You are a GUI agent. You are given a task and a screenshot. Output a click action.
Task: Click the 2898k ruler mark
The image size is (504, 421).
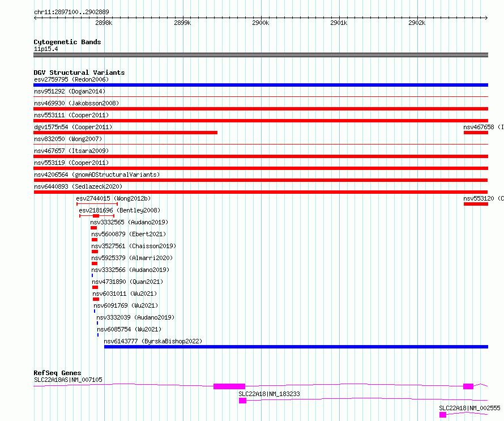pos(104,23)
